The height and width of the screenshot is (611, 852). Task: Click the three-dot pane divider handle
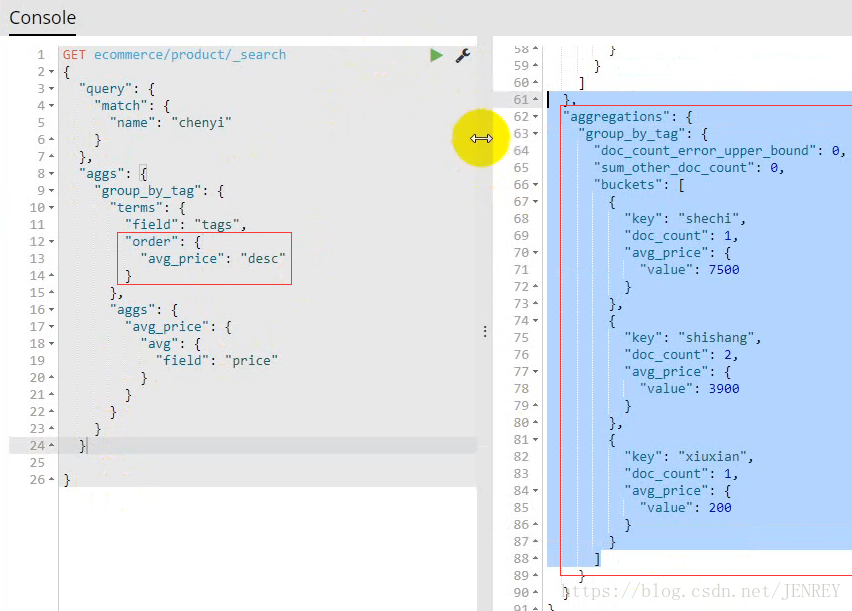click(x=485, y=331)
